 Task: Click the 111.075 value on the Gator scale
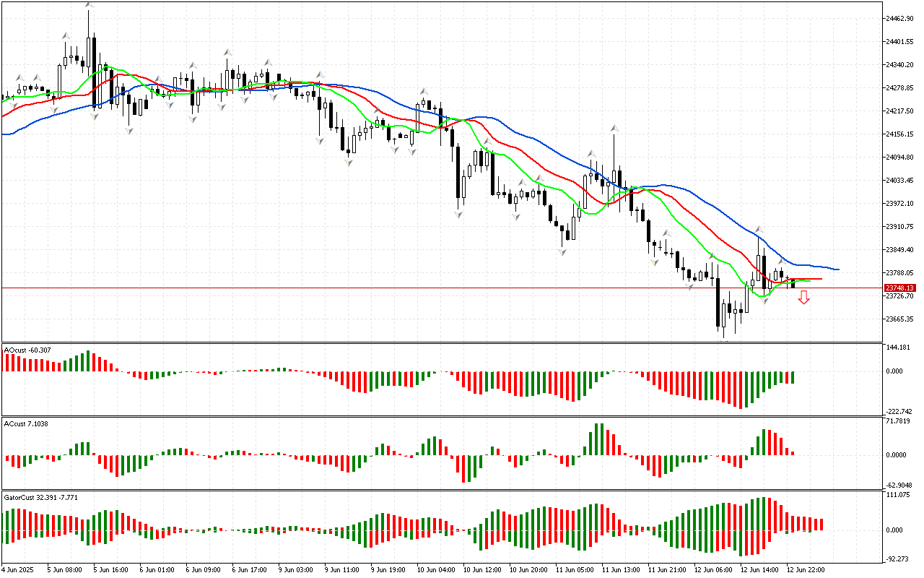(x=899, y=495)
